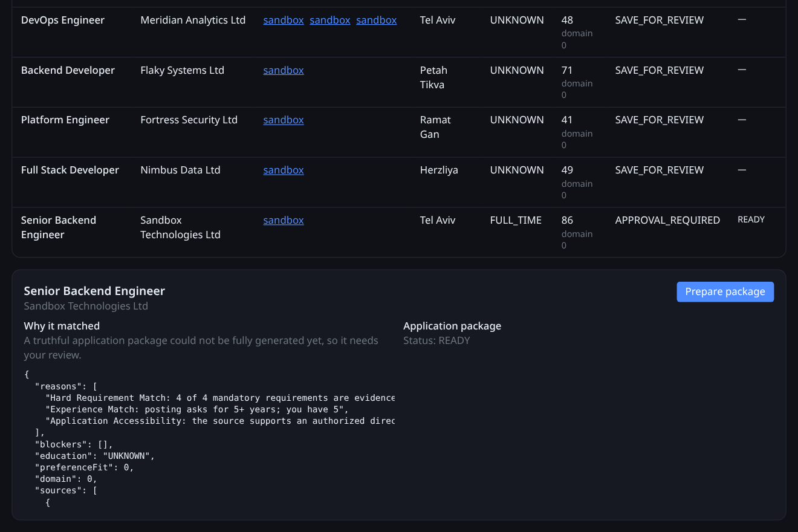Click the Fortress Security Ltd company cell
The image size is (798, 532).
[189, 120]
